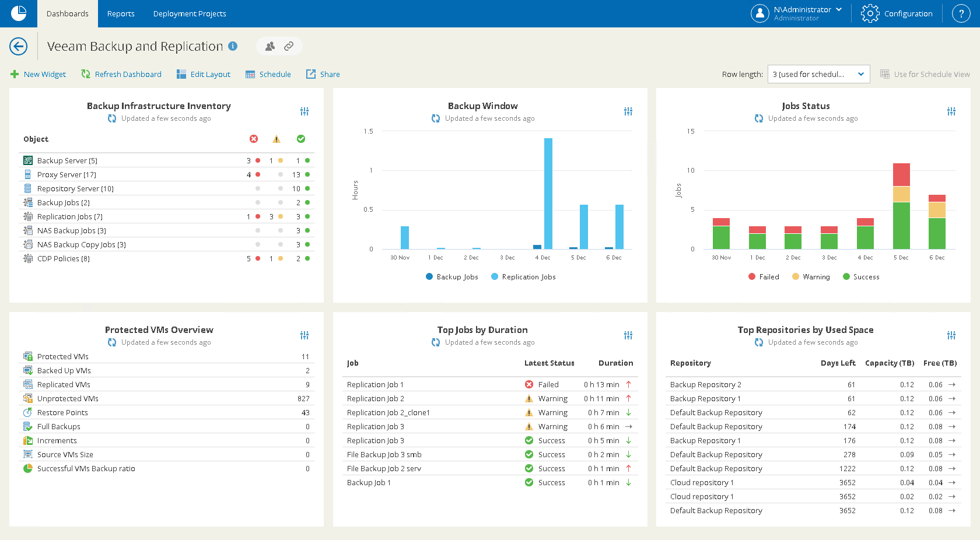Click New Widget button

pos(38,74)
